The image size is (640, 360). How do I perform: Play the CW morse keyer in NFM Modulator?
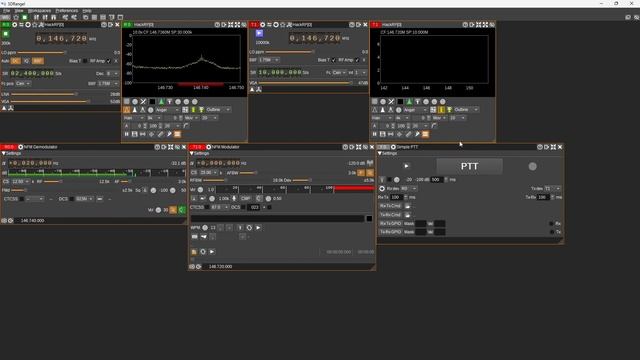[258, 227]
